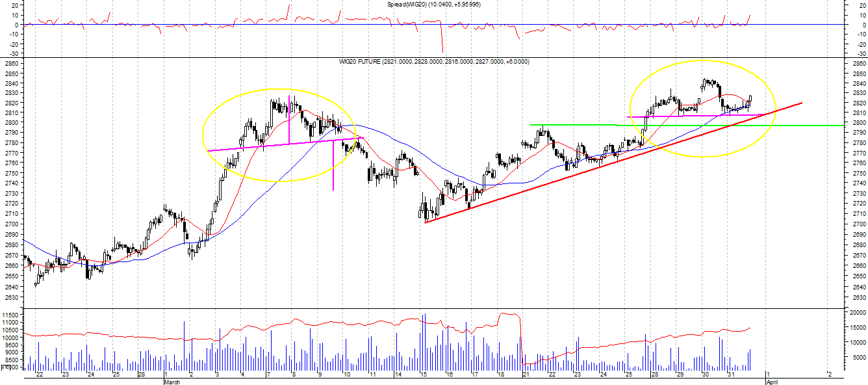Click date label 17 on time axis
The height and width of the screenshot is (385, 868).
tap(475, 375)
